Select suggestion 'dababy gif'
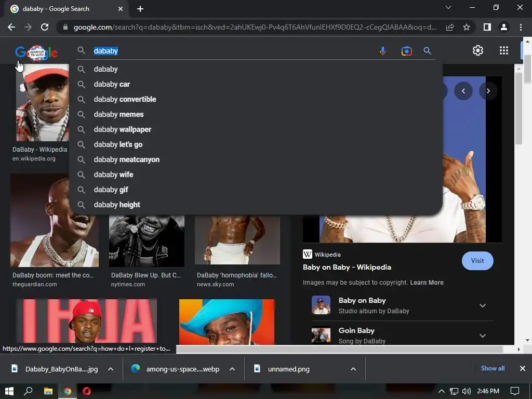The width and height of the screenshot is (532, 399). pos(256,190)
